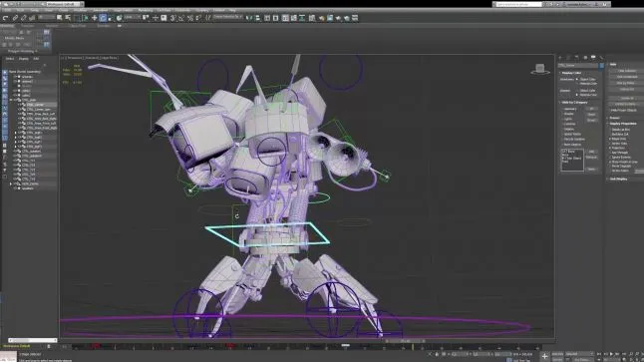This screenshot has height=362, width=644.
Task: Click the Play Animation button
Action: tap(611, 354)
